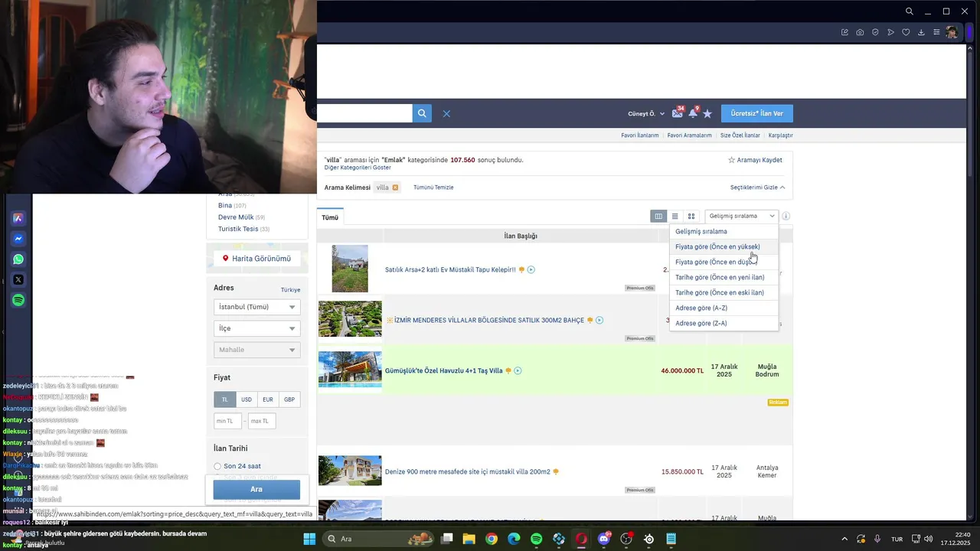
Task: Click the info icon beside sorting dropdown
Action: [x=786, y=217]
